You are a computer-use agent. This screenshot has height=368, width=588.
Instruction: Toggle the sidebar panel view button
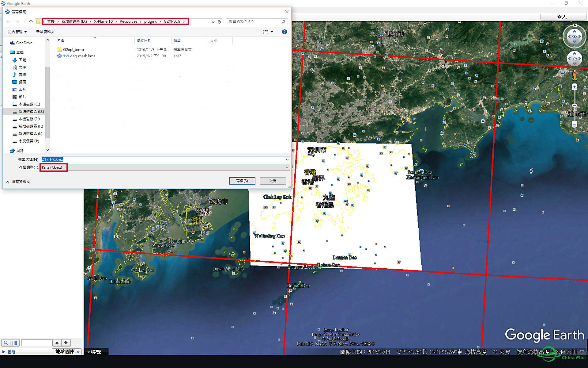[15, 343]
